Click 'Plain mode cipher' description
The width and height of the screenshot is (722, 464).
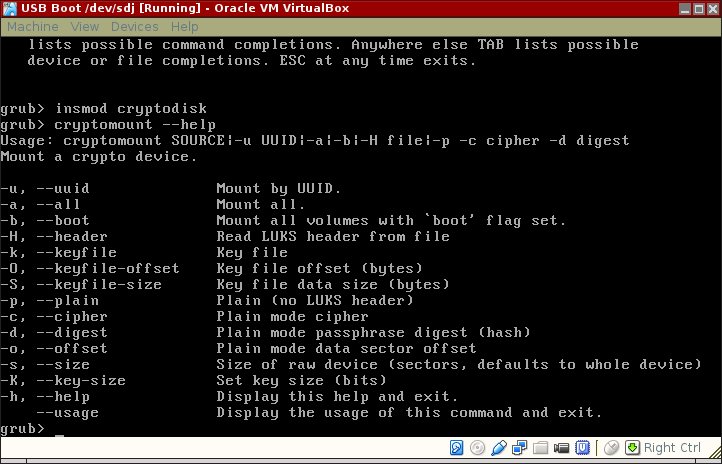coord(292,317)
